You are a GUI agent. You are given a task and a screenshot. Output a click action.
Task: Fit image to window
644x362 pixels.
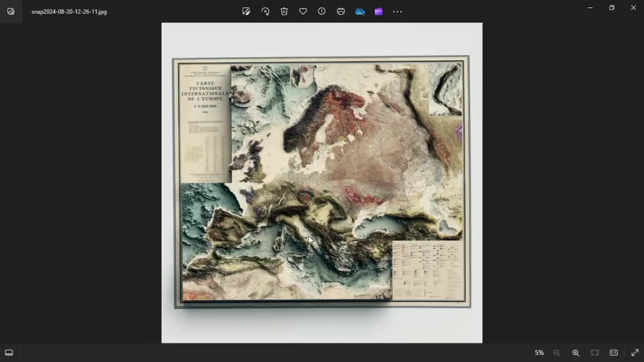click(x=595, y=352)
